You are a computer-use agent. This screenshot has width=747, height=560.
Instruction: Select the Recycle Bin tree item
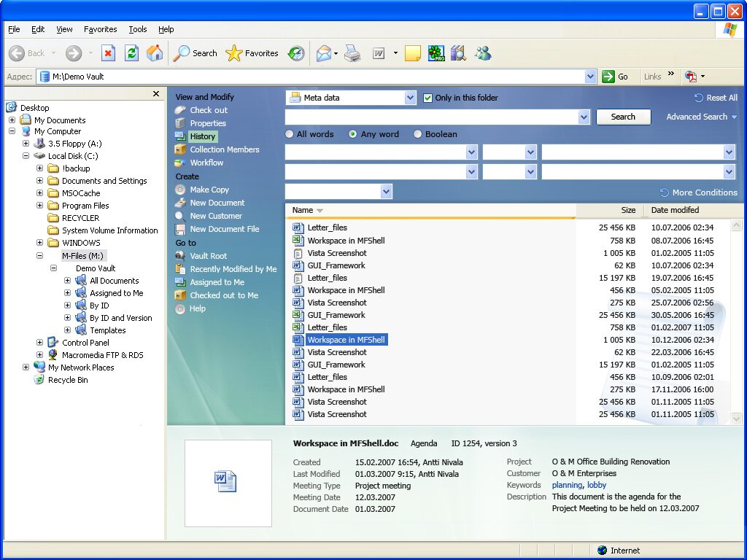click(x=68, y=379)
